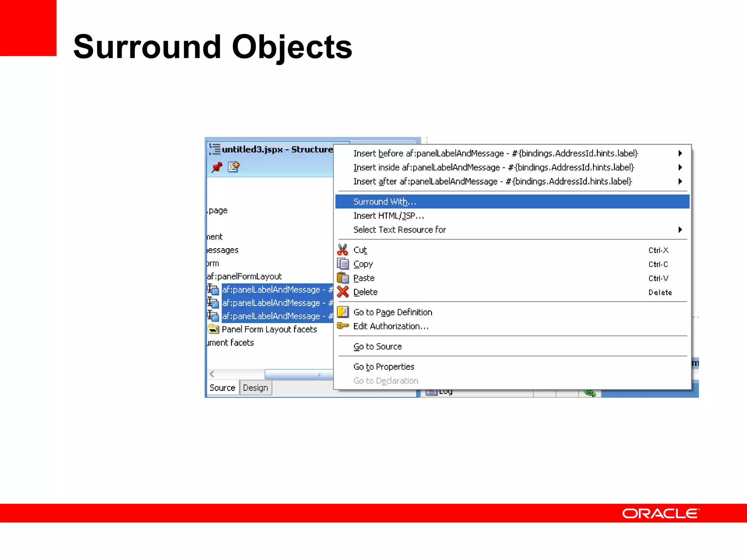This screenshot has height=560, width=747.
Task: Select third af:panelLabelAndMessage tree row
Action: [277, 316]
